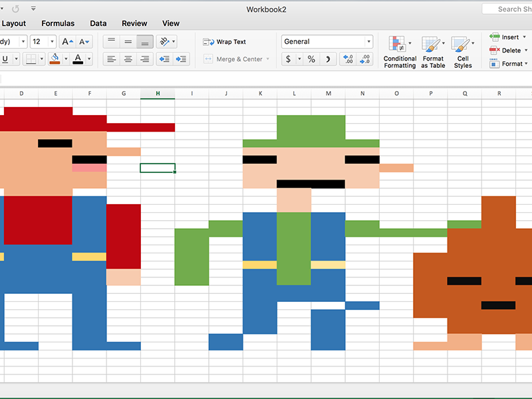
Task: Click the Format cells button
Action: 506,63
